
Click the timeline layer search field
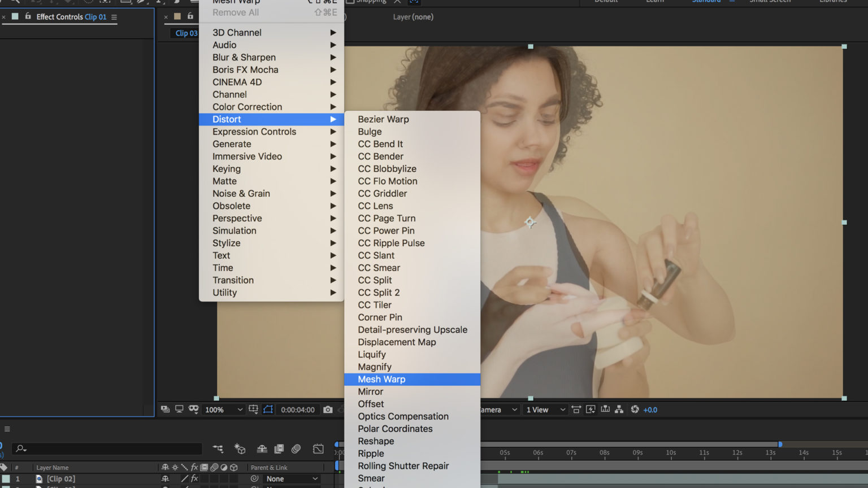[107, 448]
